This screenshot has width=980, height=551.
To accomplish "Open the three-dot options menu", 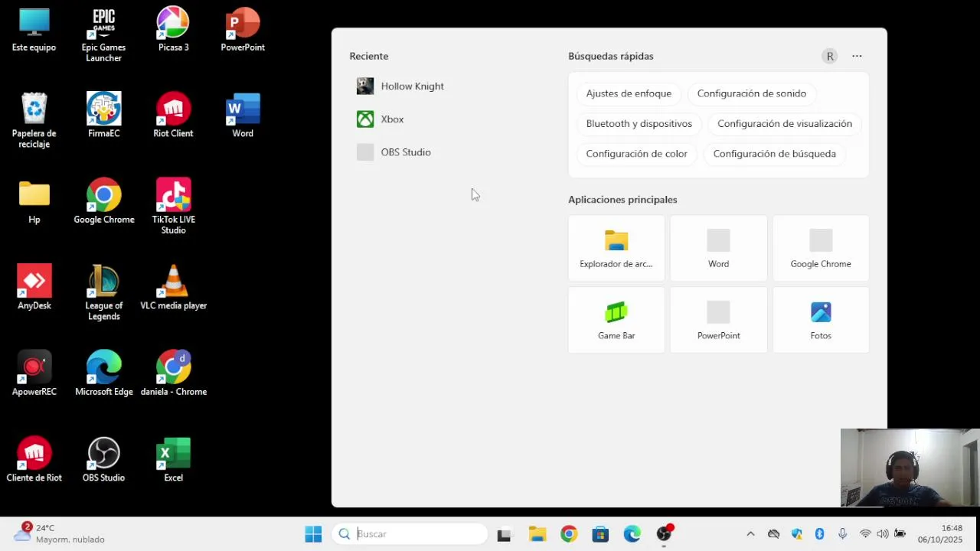I will pyautogui.click(x=857, y=56).
